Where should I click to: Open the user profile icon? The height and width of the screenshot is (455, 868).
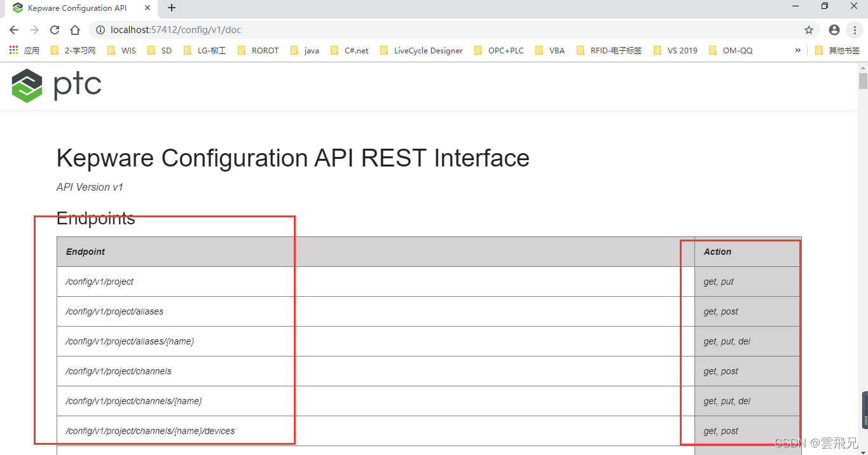[834, 30]
